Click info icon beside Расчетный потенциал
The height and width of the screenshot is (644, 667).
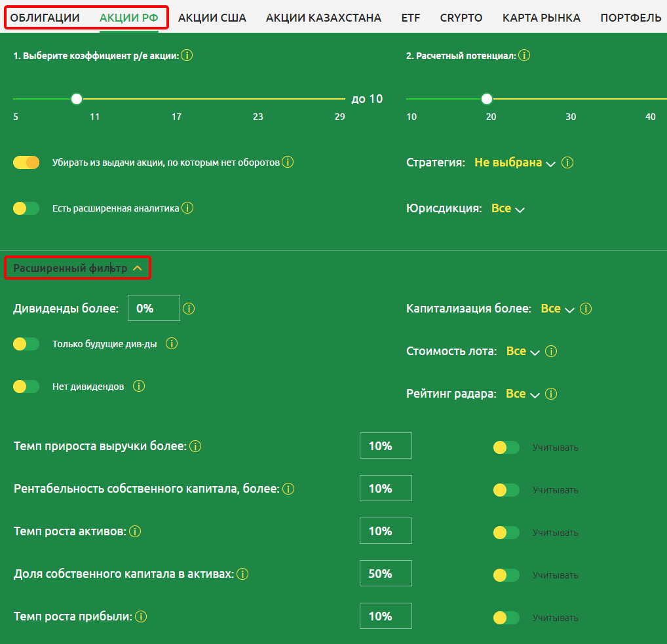pyautogui.click(x=524, y=56)
